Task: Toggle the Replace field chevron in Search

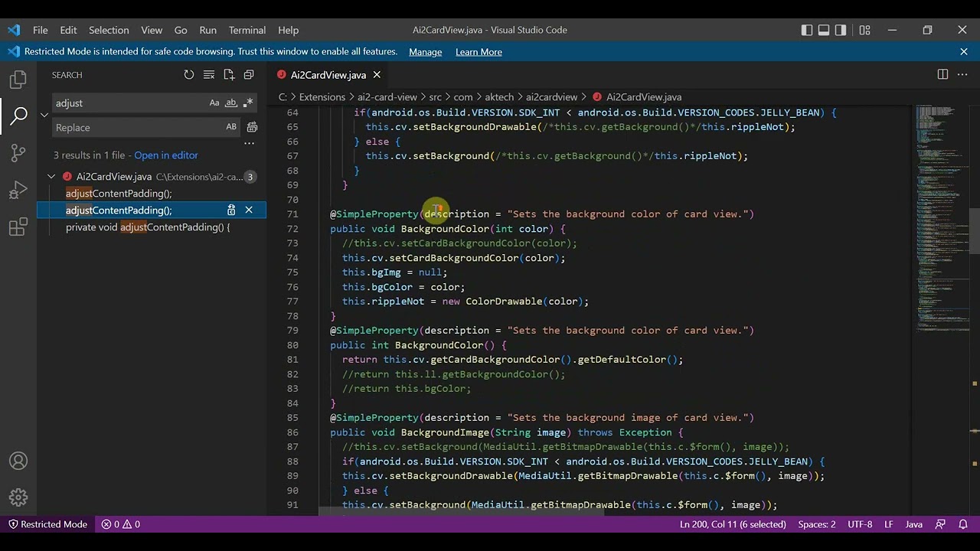Action: (44, 115)
